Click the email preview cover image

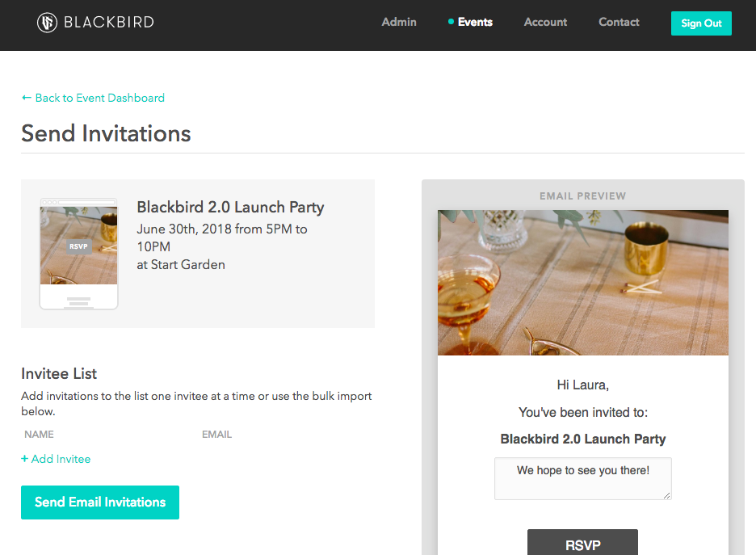pyautogui.click(x=583, y=283)
